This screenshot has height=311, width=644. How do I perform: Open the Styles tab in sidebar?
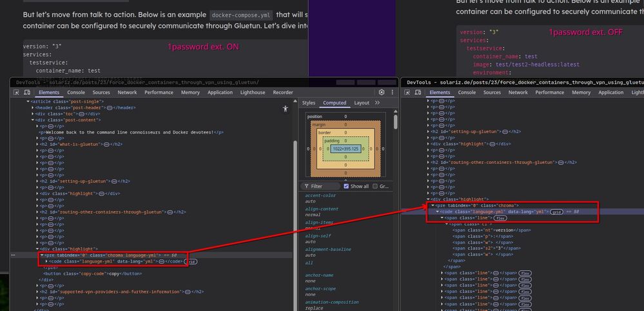(x=309, y=103)
